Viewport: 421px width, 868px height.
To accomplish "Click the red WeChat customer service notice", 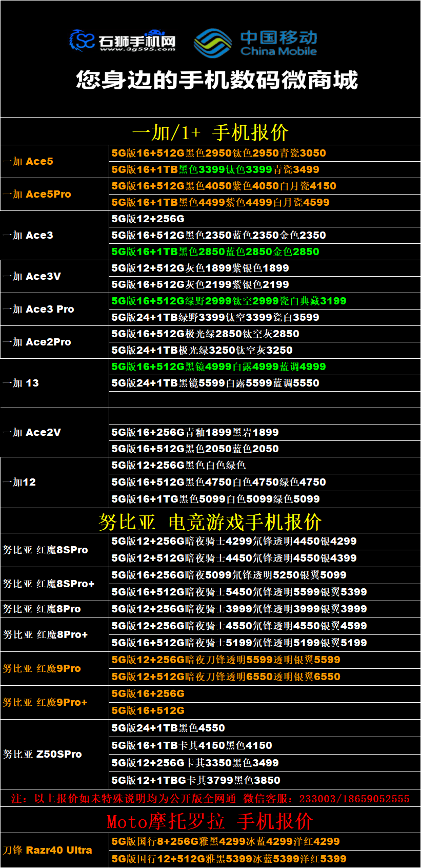I will 210,799.
